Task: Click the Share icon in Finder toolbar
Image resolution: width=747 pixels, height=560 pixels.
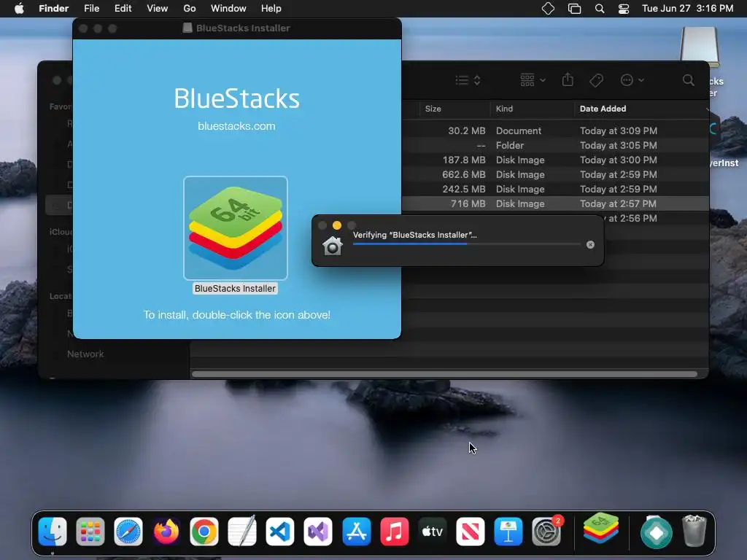Action: [568, 80]
